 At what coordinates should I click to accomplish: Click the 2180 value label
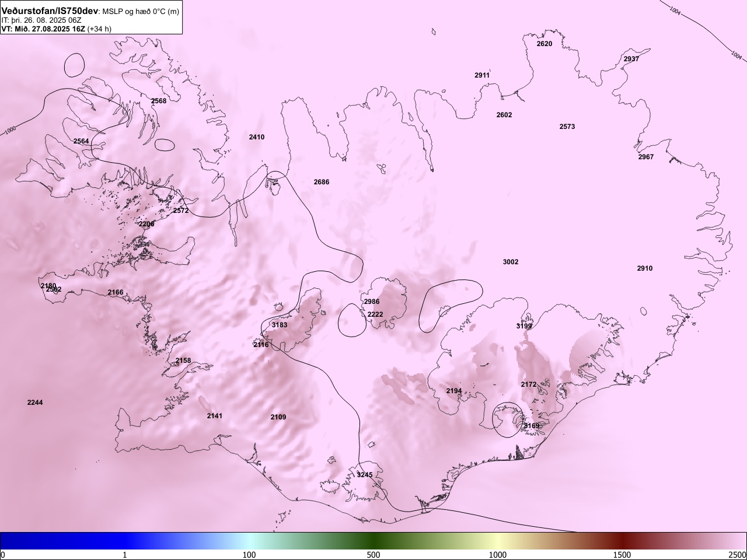[x=48, y=285]
